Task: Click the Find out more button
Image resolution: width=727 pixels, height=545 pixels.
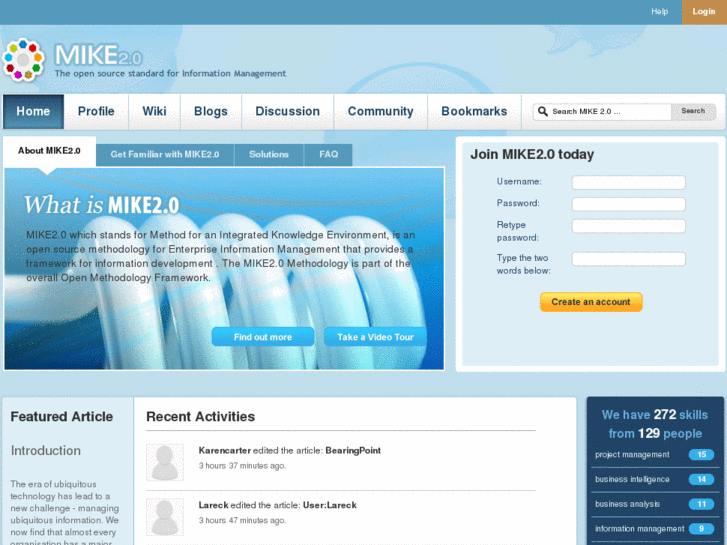Action: click(x=263, y=337)
